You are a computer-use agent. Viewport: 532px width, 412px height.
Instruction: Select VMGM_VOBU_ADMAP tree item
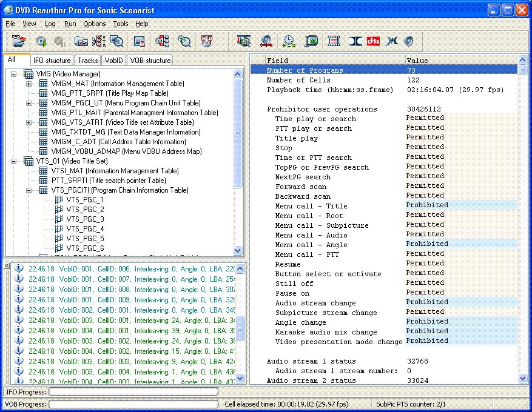(127, 151)
